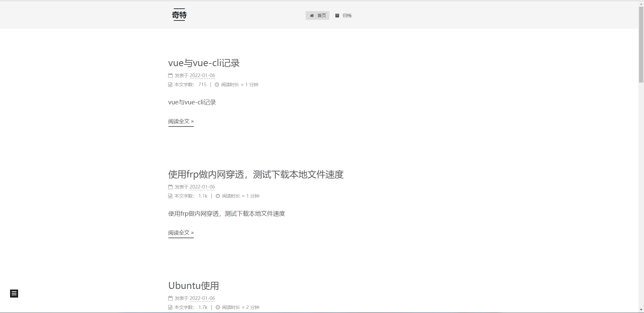Open the 首页 home menu item
The height and width of the screenshot is (313, 644).
coord(317,15)
